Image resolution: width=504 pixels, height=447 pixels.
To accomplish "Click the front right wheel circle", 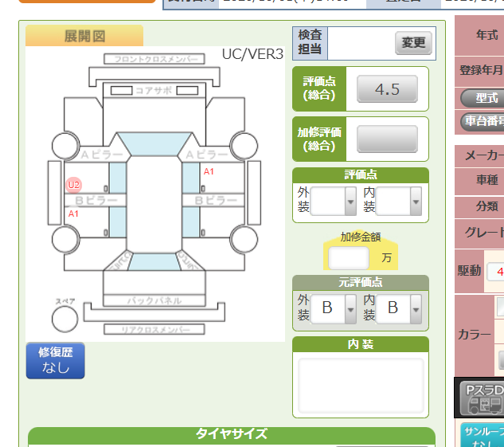I will [244, 146].
